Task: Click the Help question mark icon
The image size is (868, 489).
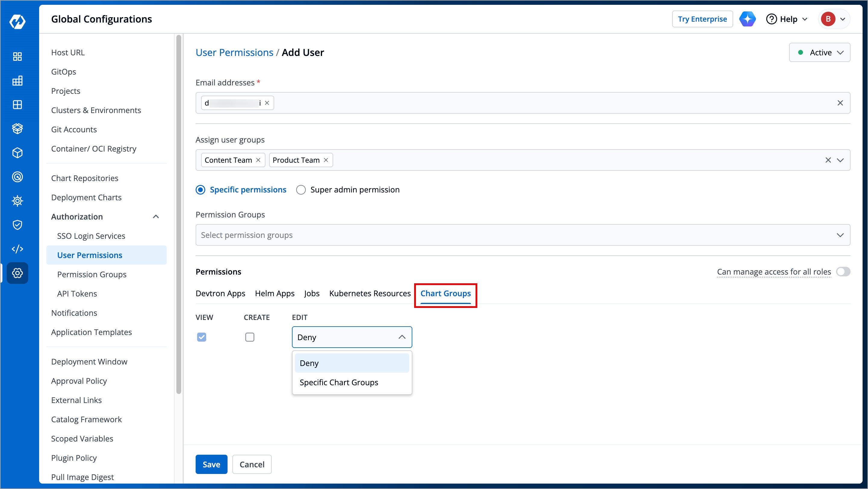Action: pyautogui.click(x=771, y=19)
